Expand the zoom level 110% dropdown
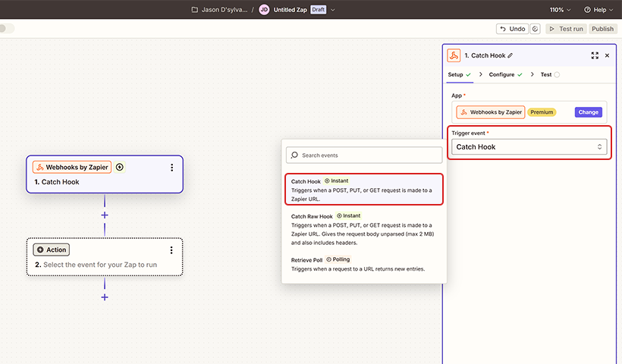The width and height of the screenshot is (622, 364). 561,10
